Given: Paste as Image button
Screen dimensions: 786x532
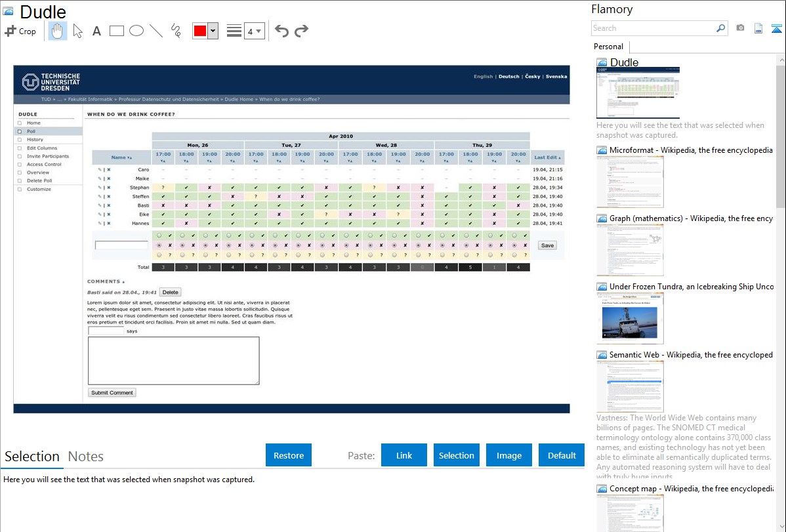Looking at the screenshot, I should pos(508,455).
